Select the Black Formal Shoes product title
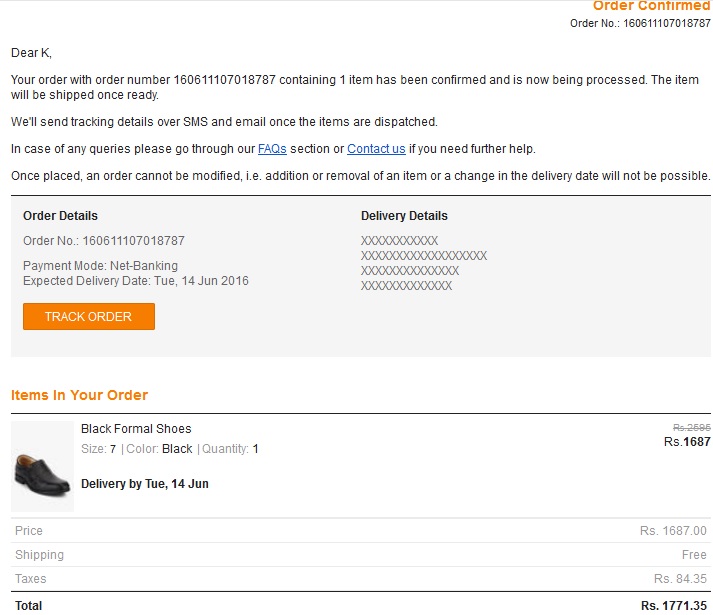This screenshot has width=713, height=615. point(136,429)
